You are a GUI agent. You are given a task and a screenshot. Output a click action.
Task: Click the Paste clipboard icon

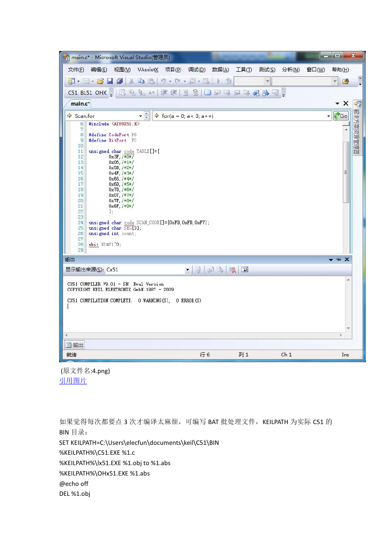(x=151, y=81)
